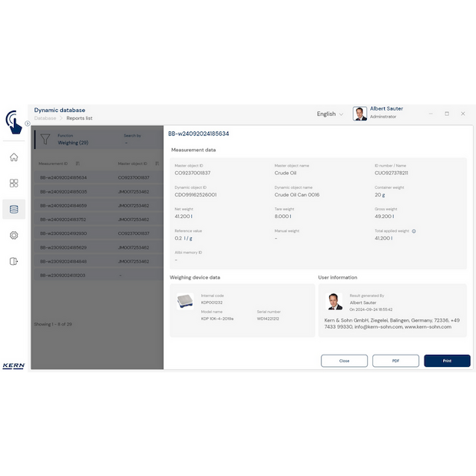Click the filter funnel icon
This screenshot has width=476, height=476.
tap(45, 139)
